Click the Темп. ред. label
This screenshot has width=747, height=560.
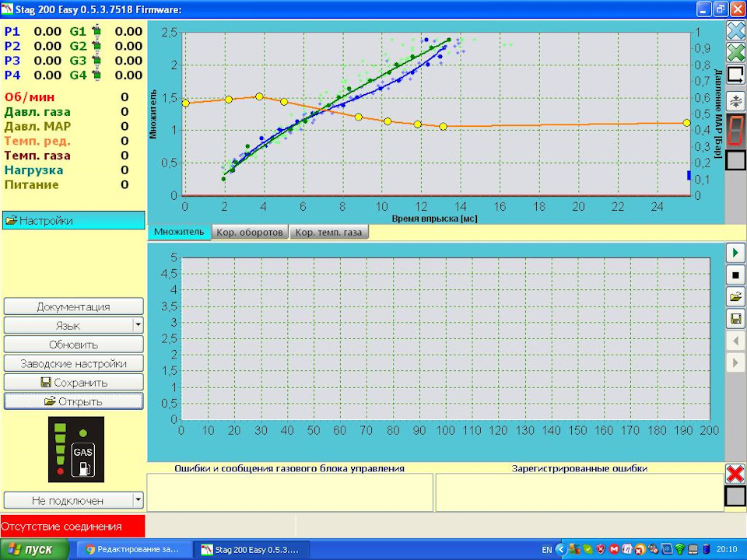coord(37,141)
